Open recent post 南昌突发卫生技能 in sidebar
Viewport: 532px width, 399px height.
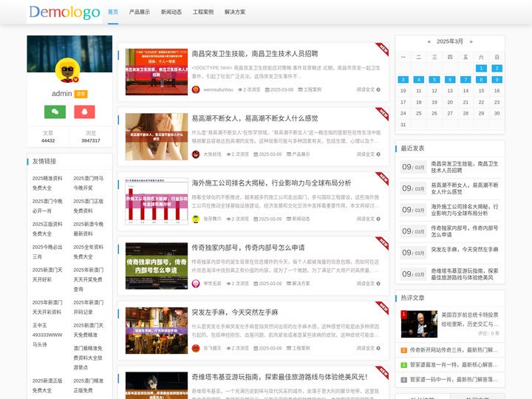click(465, 167)
